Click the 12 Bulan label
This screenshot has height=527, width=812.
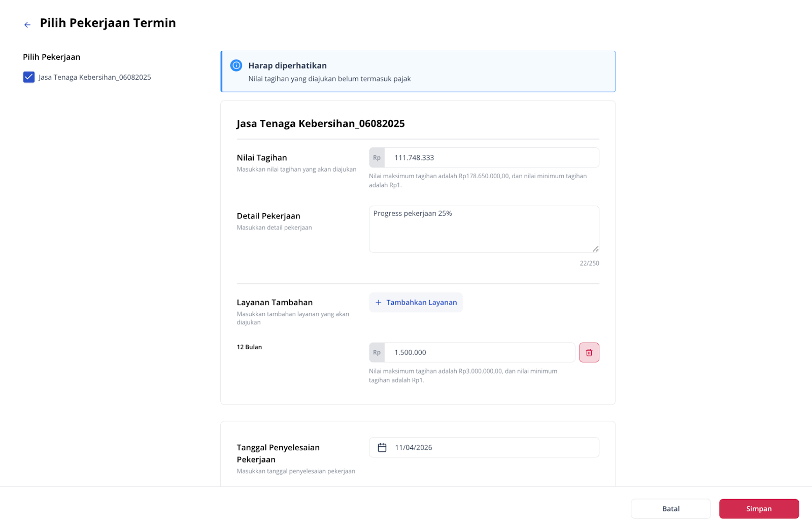coord(249,347)
